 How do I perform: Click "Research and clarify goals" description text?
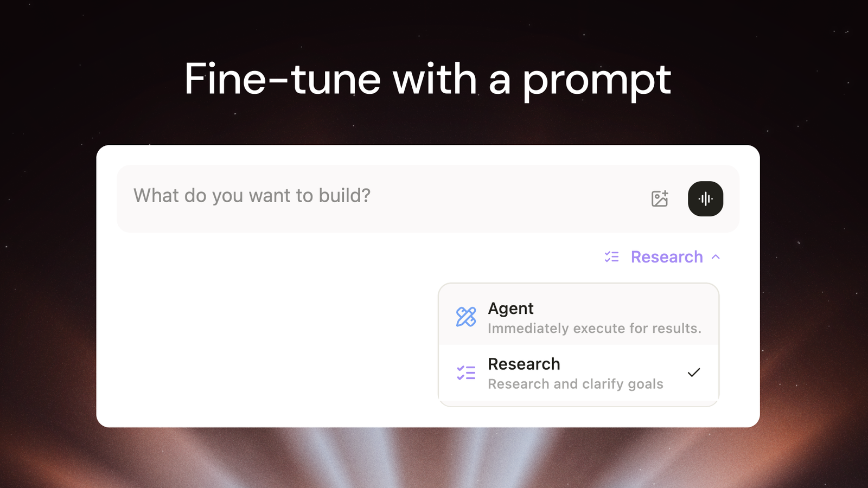pos(576,384)
